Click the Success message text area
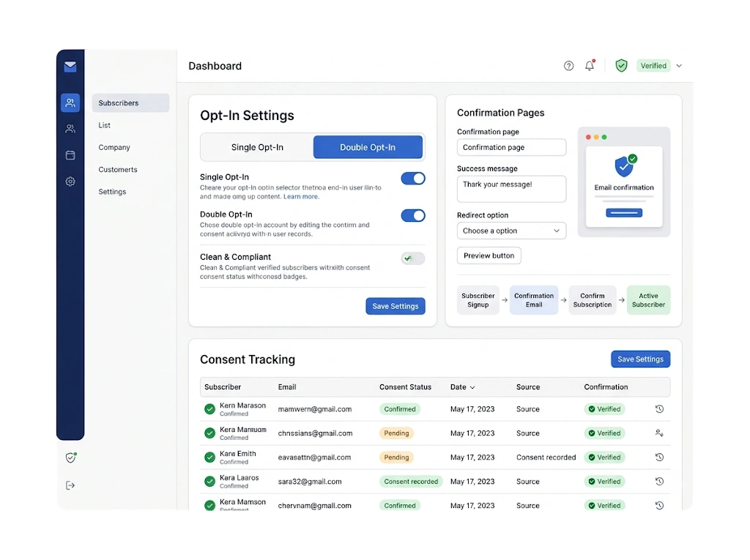Screen dimensions: 750x560 coord(511,189)
